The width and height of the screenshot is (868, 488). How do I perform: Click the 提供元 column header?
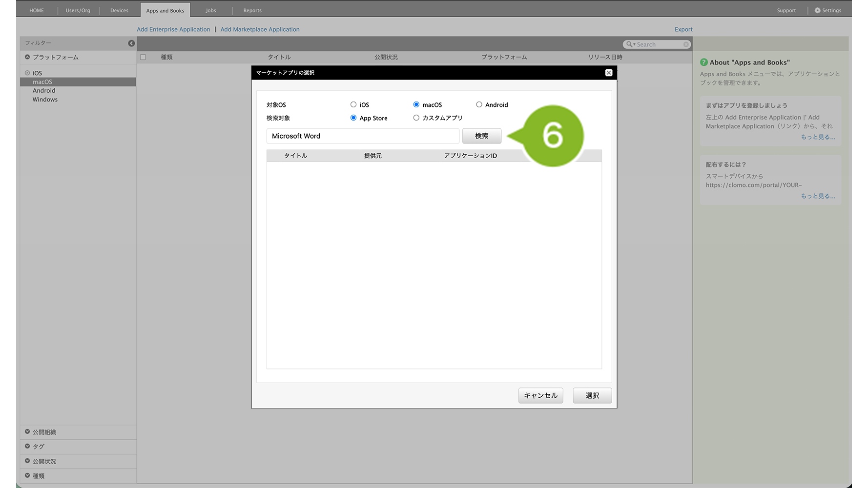pos(372,156)
